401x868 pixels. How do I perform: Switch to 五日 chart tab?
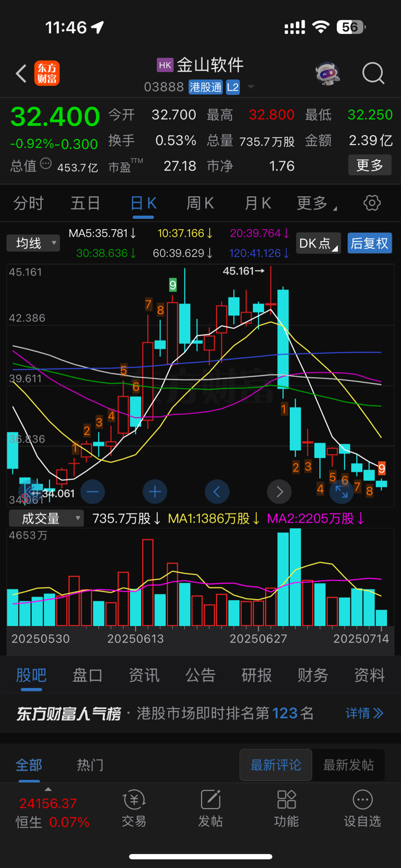coord(86,203)
